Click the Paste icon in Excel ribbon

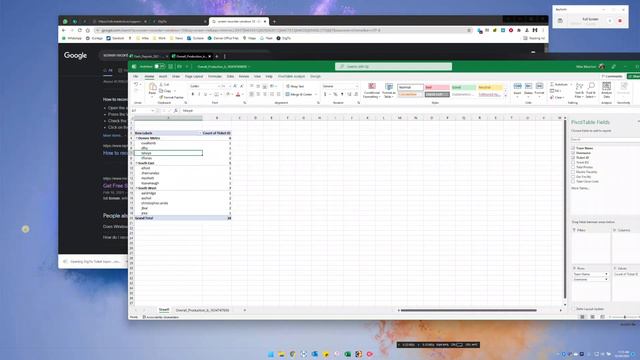click(x=152, y=87)
